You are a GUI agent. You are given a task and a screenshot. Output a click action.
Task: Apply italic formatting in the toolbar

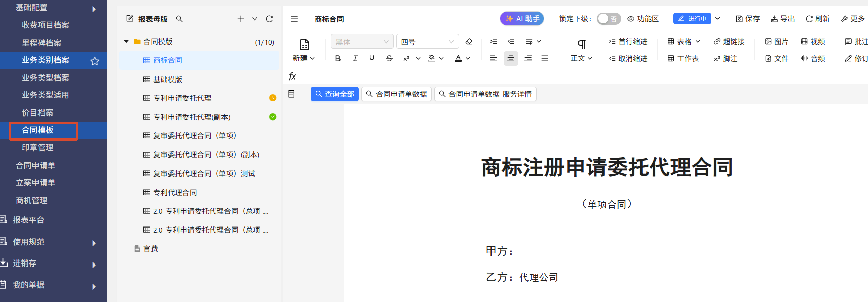click(355, 59)
